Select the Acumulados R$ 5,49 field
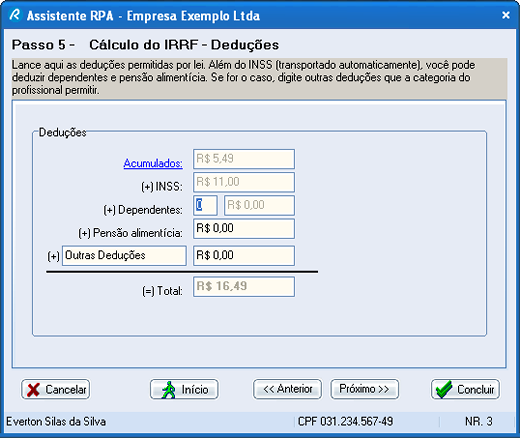 [244, 159]
